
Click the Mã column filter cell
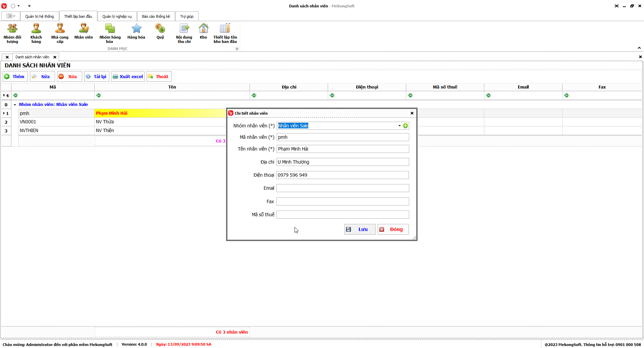(53, 96)
